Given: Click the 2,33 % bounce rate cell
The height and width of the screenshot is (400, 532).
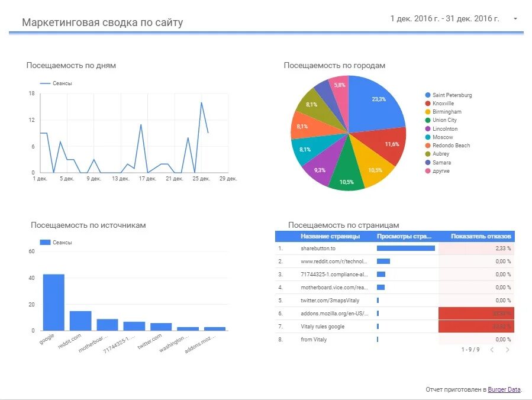Looking at the screenshot, I should (476, 249).
